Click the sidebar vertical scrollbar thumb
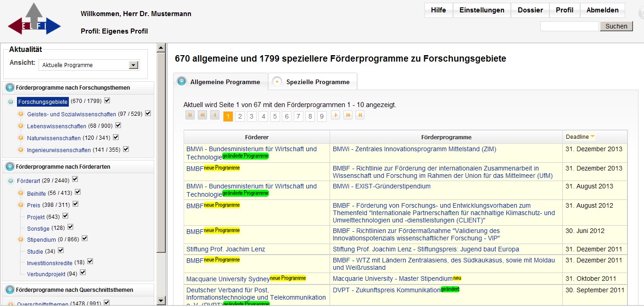 tap(161, 152)
